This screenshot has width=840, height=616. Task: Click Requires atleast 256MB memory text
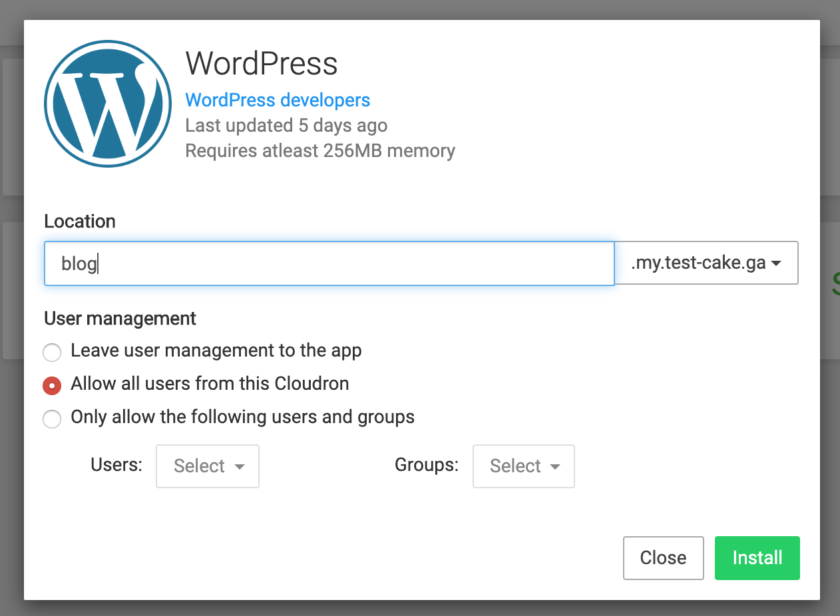(x=320, y=151)
